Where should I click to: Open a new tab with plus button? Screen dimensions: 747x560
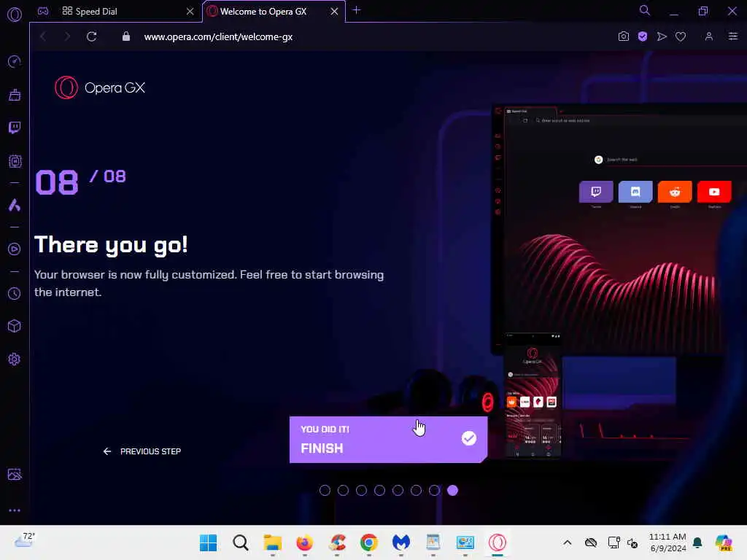[x=356, y=10]
